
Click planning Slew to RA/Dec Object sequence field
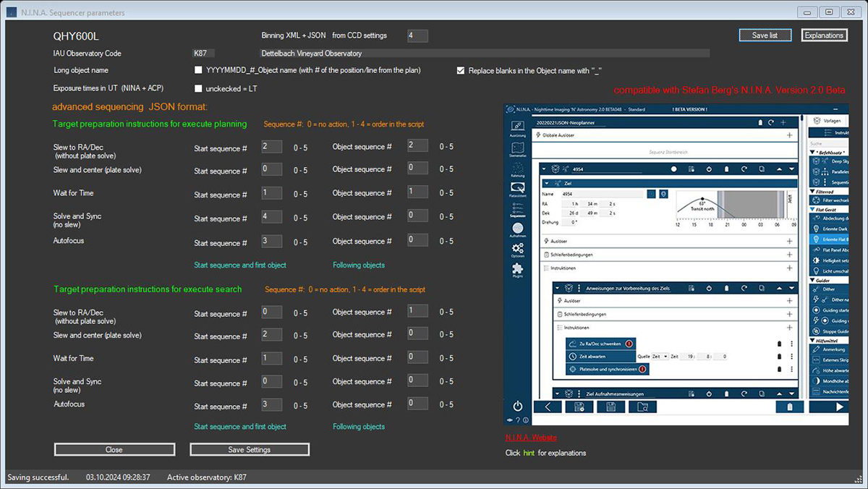pos(418,146)
